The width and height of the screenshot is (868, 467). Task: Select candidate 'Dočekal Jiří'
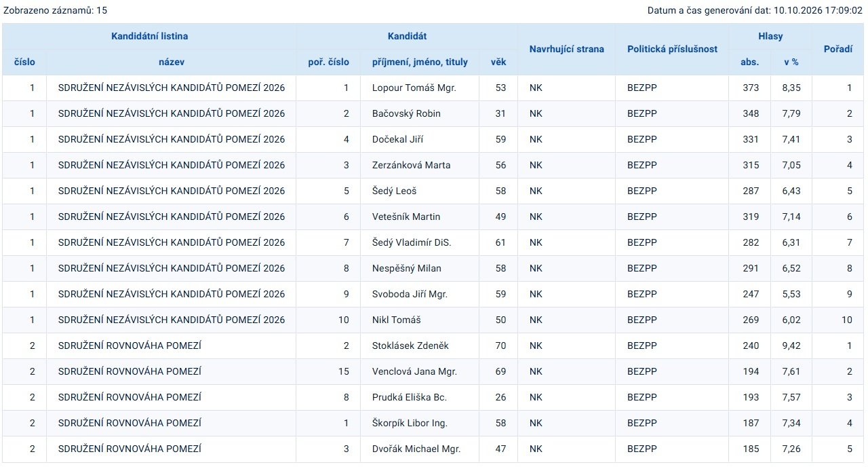pos(398,139)
